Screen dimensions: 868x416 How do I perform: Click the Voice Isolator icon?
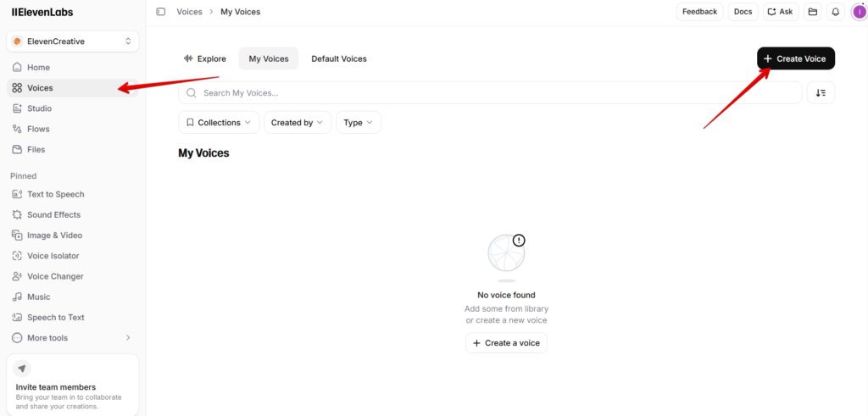pos(17,256)
